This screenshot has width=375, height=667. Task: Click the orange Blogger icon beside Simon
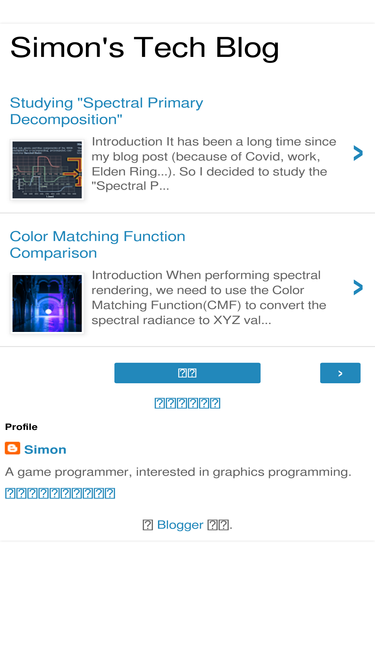pos(12,448)
